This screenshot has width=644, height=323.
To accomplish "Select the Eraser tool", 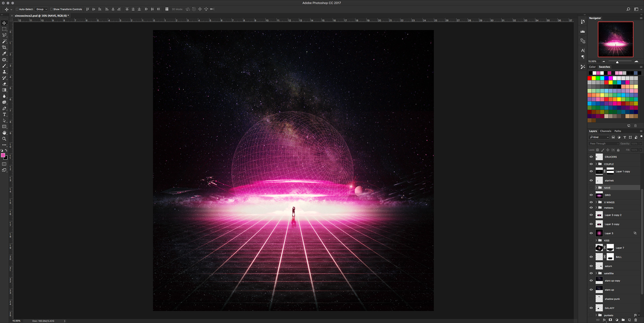I will pyautogui.click(x=4, y=84).
